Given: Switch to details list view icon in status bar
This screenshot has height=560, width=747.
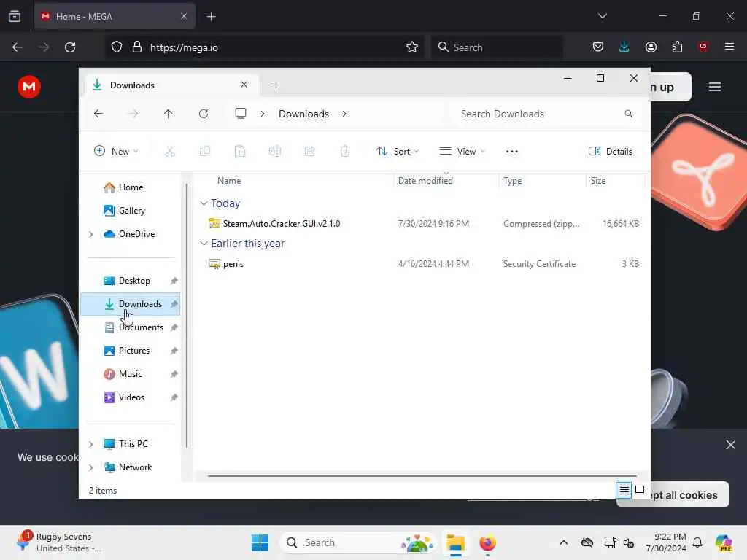Looking at the screenshot, I should [x=624, y=490].
